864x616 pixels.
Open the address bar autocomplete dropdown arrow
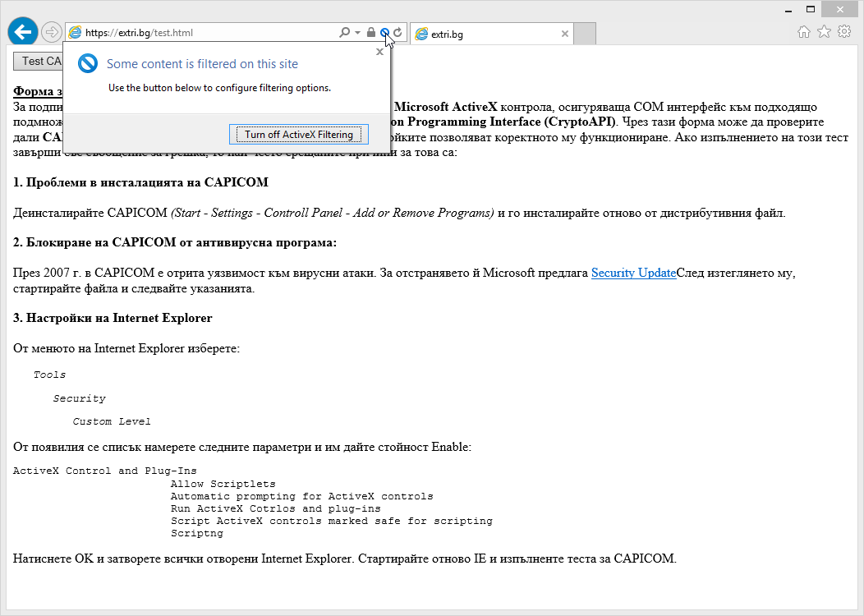[357, 33]
